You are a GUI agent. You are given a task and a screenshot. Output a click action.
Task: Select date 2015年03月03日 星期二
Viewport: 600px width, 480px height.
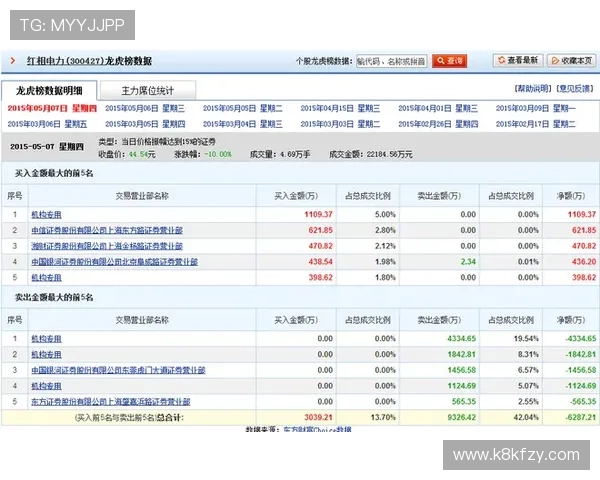coord(340,124)
